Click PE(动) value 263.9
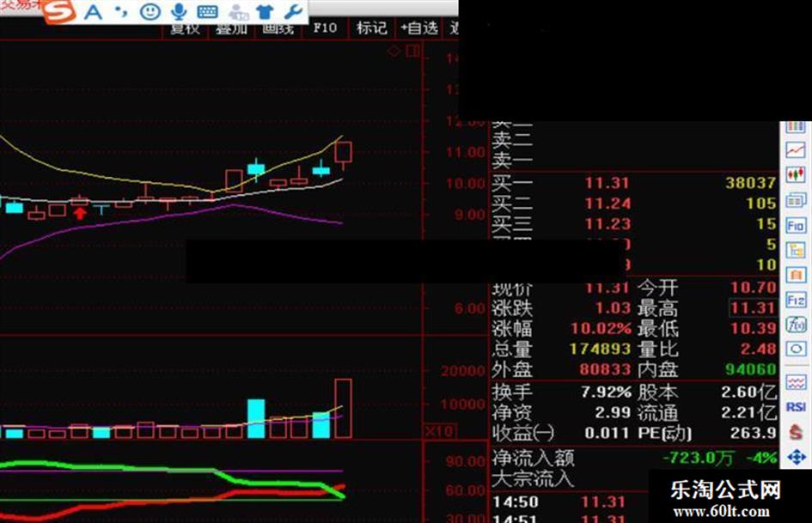 [753, 433]
